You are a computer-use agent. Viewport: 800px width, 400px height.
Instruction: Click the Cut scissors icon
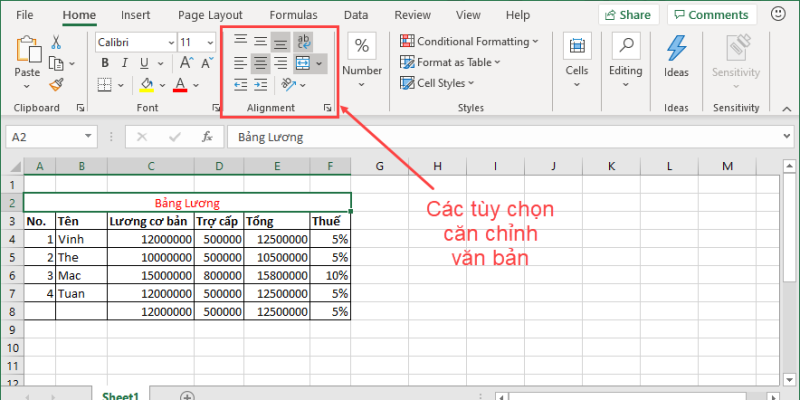tap(56, 42)
